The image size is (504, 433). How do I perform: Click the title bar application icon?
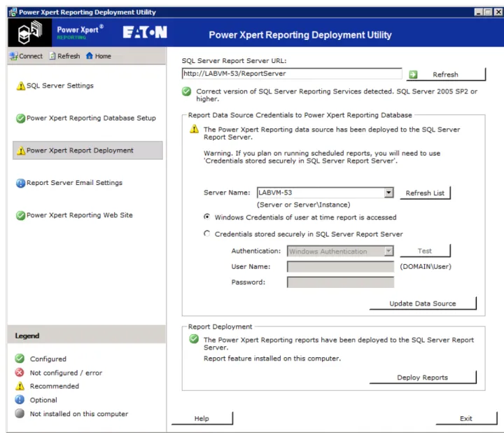[x=13, y=12]
